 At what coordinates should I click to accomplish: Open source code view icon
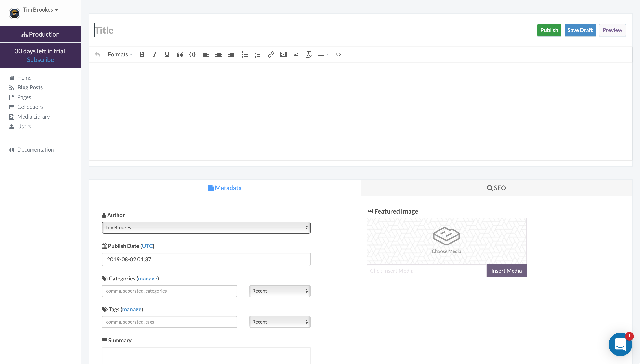(338, 54)
